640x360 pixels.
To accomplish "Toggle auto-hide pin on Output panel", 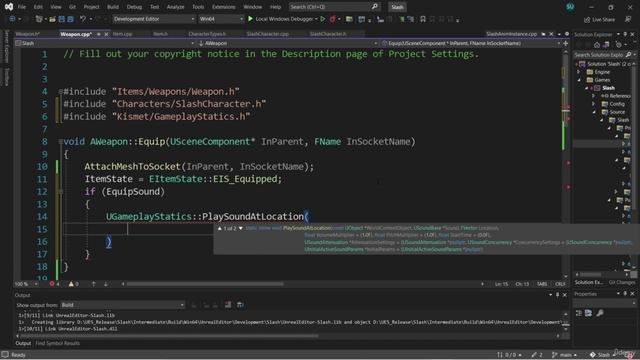I will (x=558, y=295).
